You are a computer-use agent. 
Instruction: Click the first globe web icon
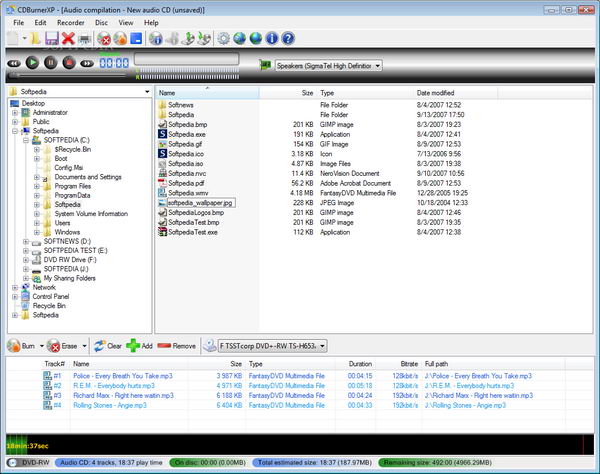click(240, 39)
